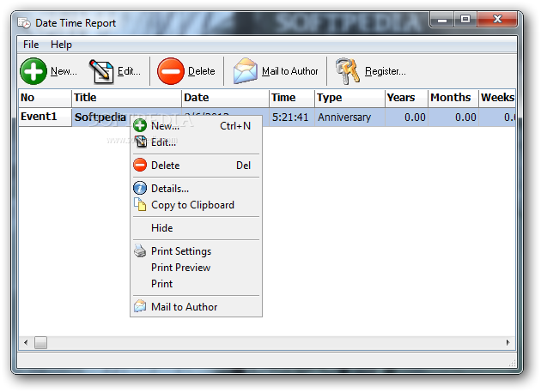Open Details... from the context menu
Viewport: 541px width, 392px height.
[x=196, y=189]
